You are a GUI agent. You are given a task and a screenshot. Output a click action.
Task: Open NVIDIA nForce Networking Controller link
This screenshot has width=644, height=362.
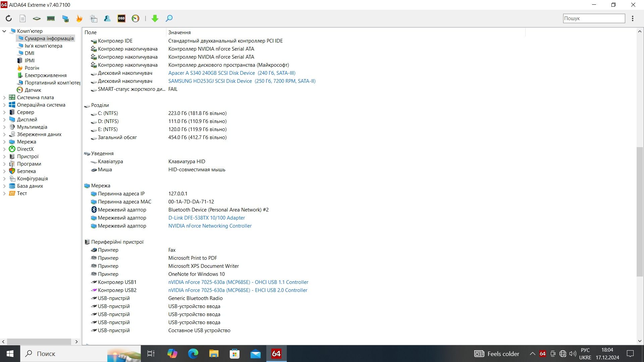(210, 226)
